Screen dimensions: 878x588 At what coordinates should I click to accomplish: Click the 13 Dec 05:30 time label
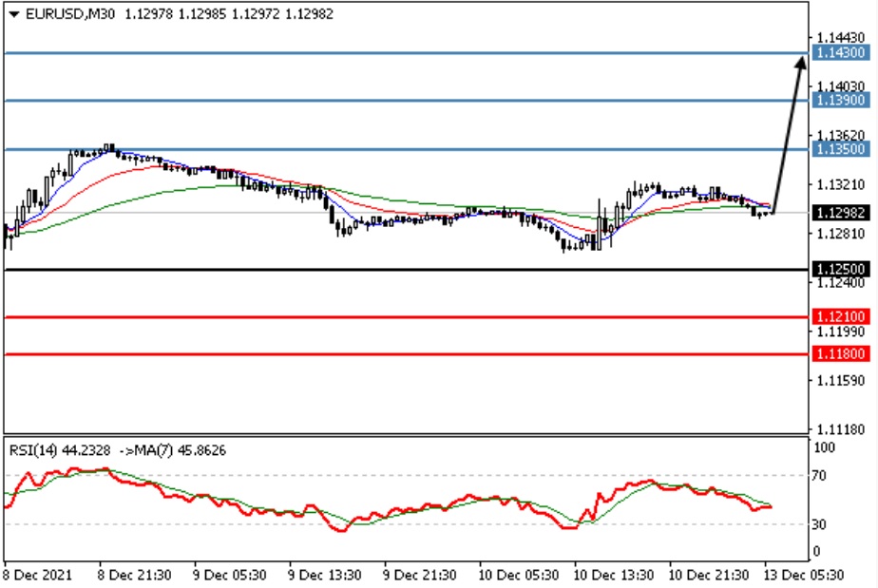click(804, 575)
